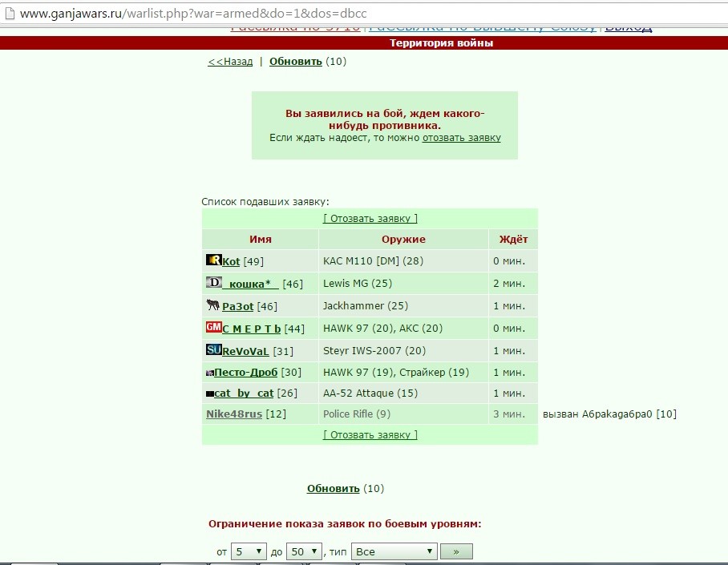This screenshot has height=565, width=728.
Task: Click the Оружие column header
Action: (x=403, y=239)
